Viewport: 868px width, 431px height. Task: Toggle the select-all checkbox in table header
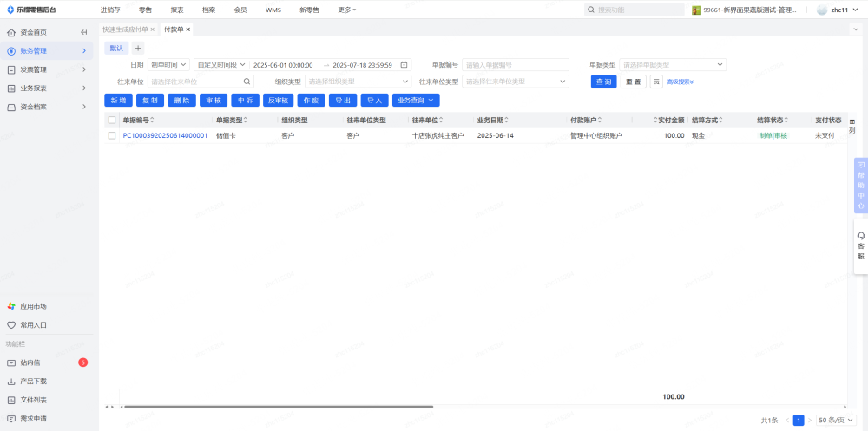click(x=111, y=121)
